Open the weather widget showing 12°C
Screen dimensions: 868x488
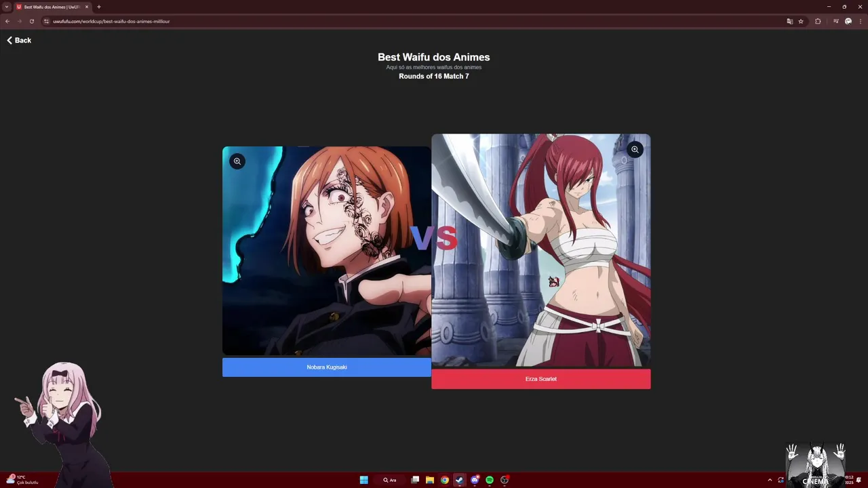click(x=22, y=480)
